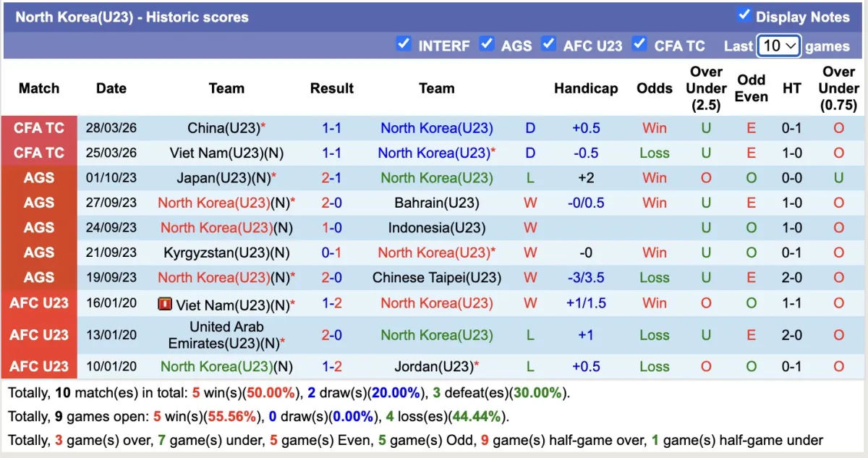Open the Last games count dropdown
Screen dimensions: 868x458
tap(778, 46)
